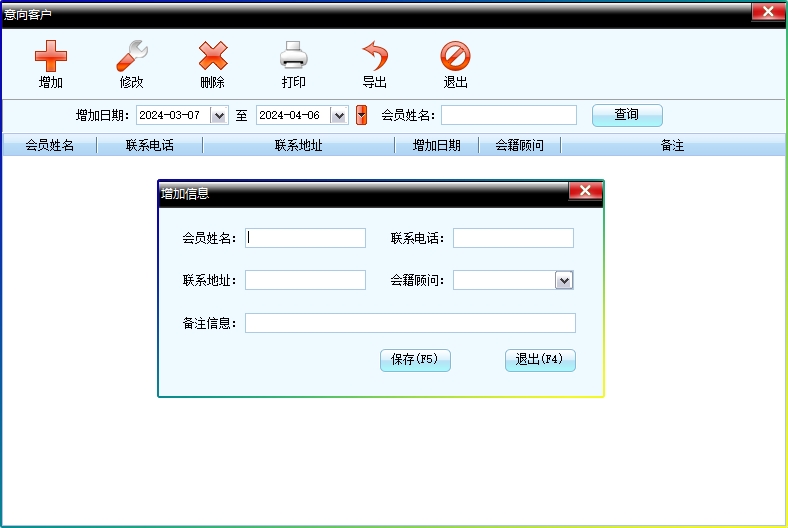Click the 联系电话 input field in dialog
788x528 pixels.
pos(513,238)
